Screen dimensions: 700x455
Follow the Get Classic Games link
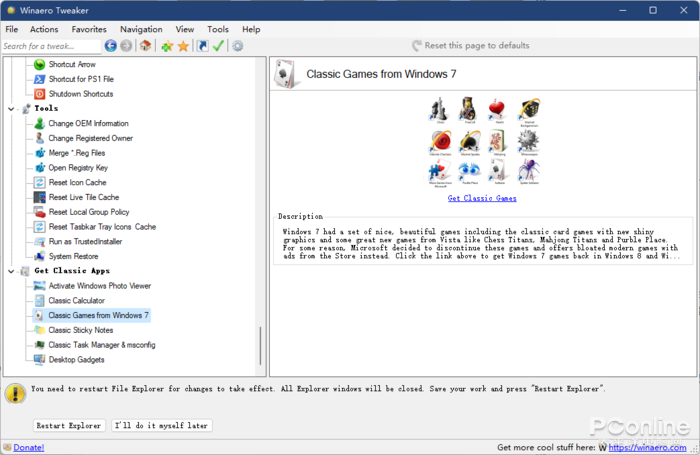point(482,198)
